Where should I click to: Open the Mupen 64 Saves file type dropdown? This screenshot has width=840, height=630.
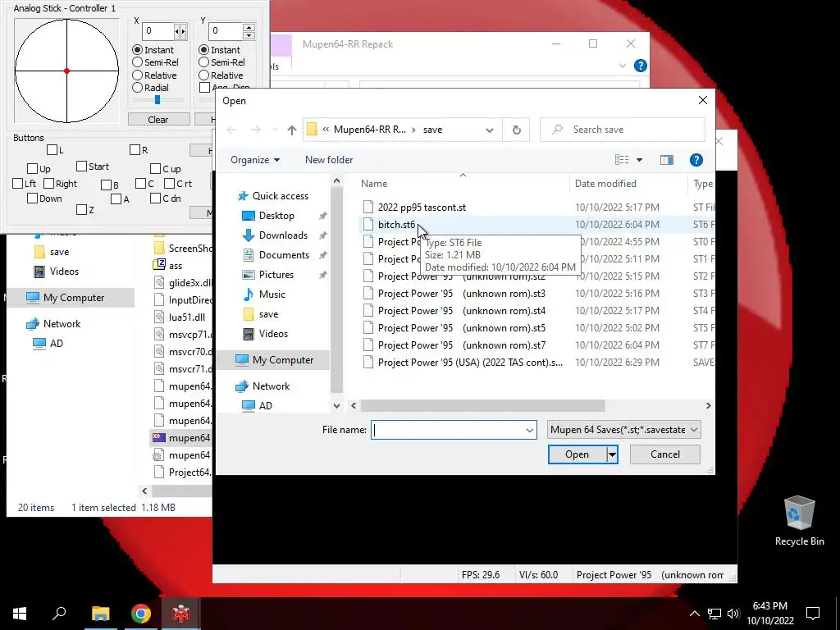[623, 430]
